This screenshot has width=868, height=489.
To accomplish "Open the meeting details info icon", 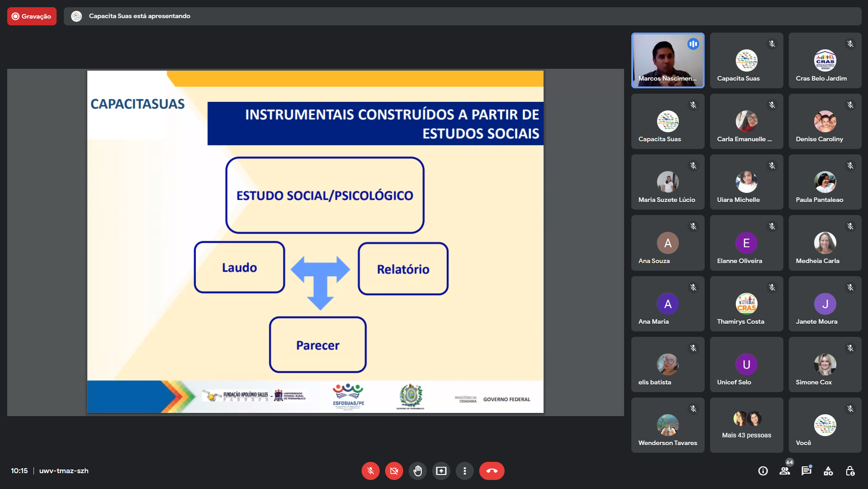I will pyautogui.click(x=763, y=471).
